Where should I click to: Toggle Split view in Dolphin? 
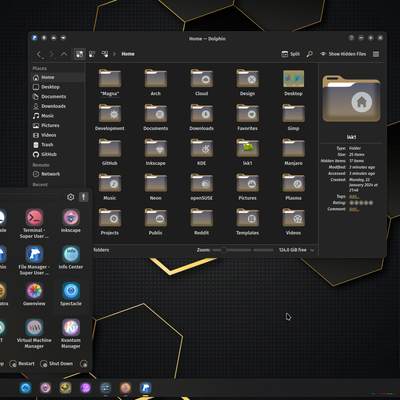click(x=291, y=54)
